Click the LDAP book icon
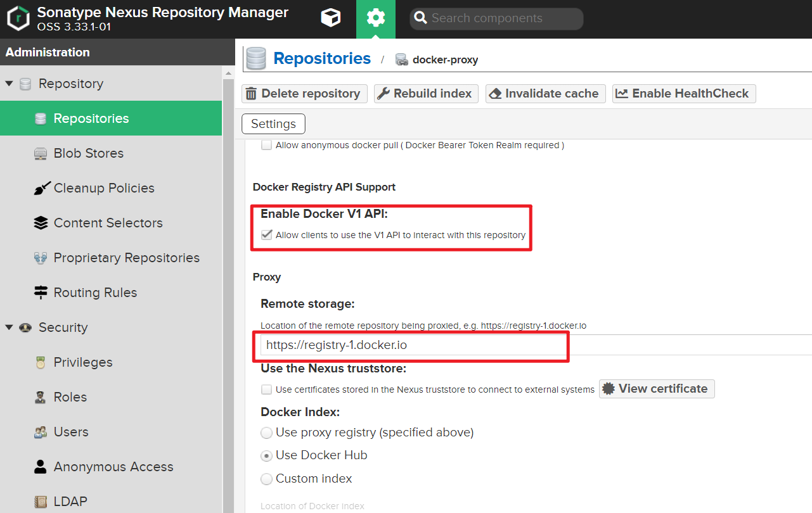 tap(41, 502)
